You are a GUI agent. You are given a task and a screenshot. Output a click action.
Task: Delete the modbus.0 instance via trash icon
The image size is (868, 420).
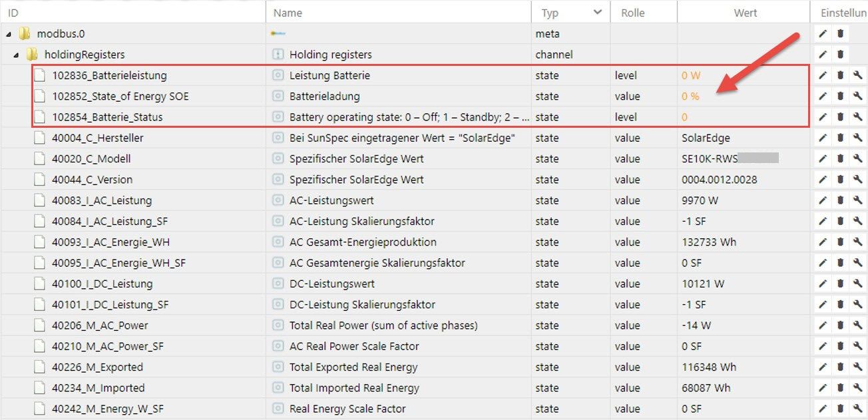pyautogui.click(x=840, y=33)
